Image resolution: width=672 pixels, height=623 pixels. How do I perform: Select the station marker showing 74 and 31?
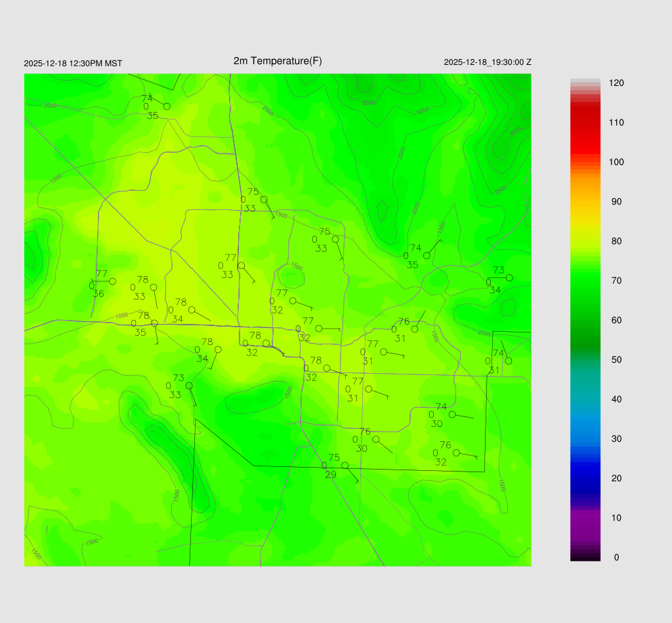pyautogui.click(x=509, y=361)
